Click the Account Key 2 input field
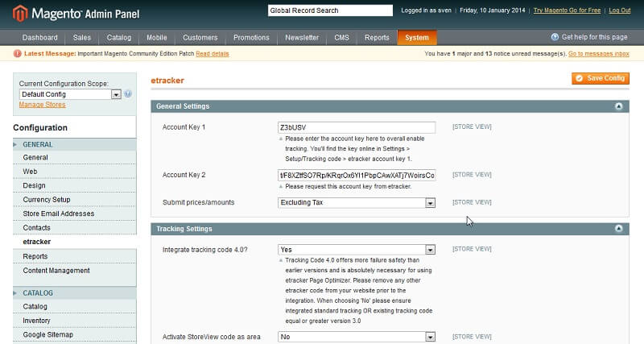 pyautogui.click(x=357, y=175)
